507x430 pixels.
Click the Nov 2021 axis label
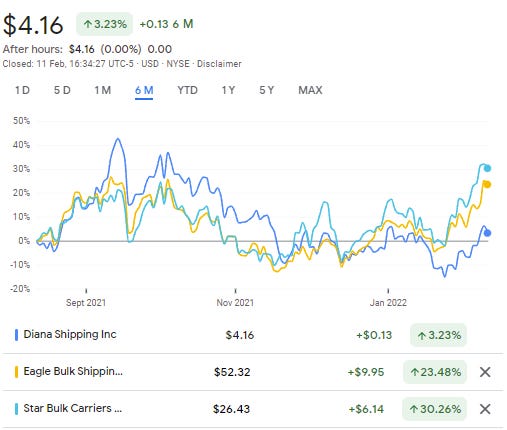click(x=235, y=302)
